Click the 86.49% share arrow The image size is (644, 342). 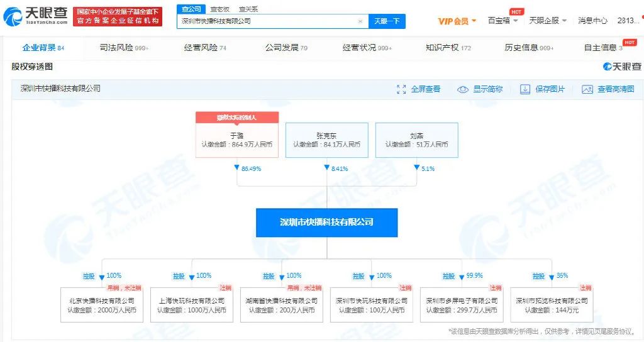(x=236, y=168)
